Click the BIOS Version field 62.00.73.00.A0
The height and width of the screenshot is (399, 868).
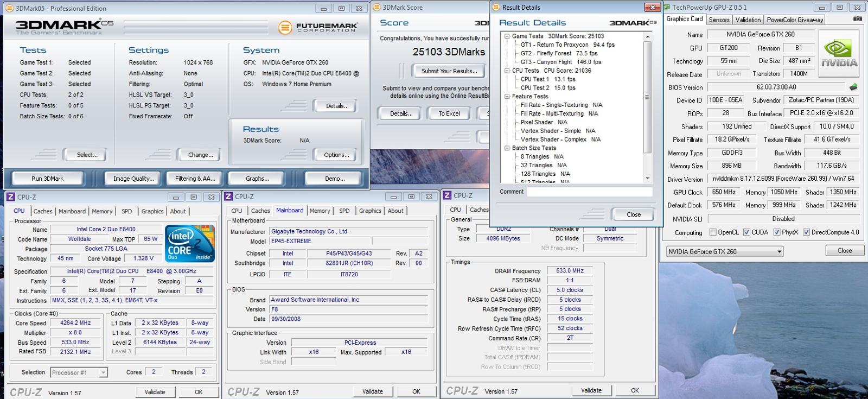[x=776, y=87]
